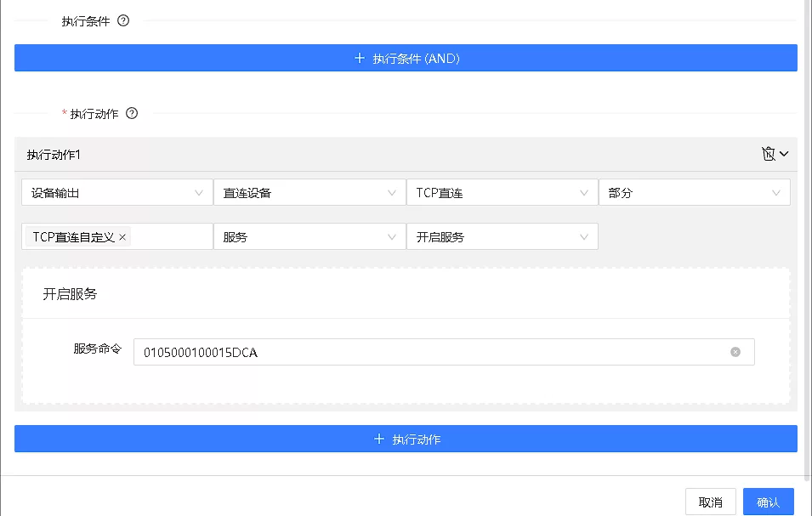Expand the TCP直连 dropdown
The image size is (812, 516).
pyautogui.click(x=502, y=193)
